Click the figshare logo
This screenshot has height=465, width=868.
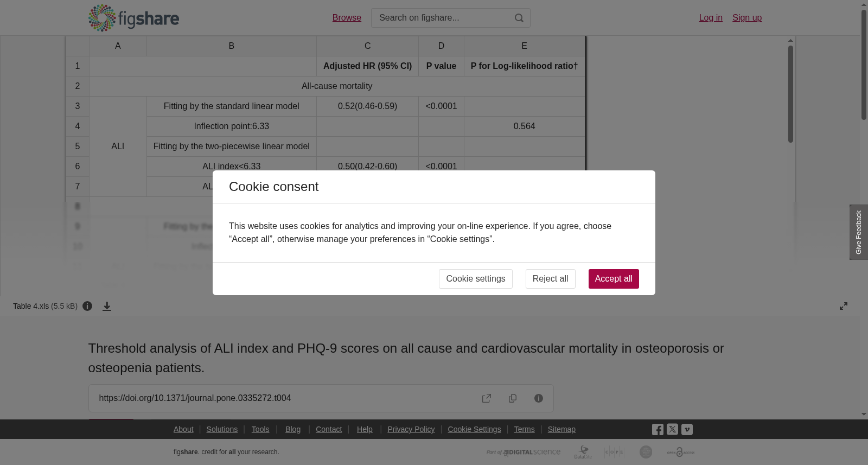coord(133,18)
